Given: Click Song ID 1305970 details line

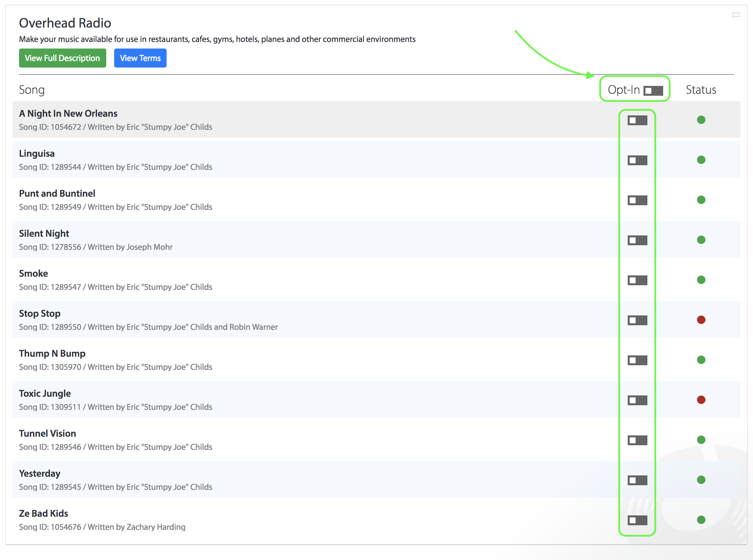Looking at the screenshot, I should pyautogui.click(x=116, y=367).
